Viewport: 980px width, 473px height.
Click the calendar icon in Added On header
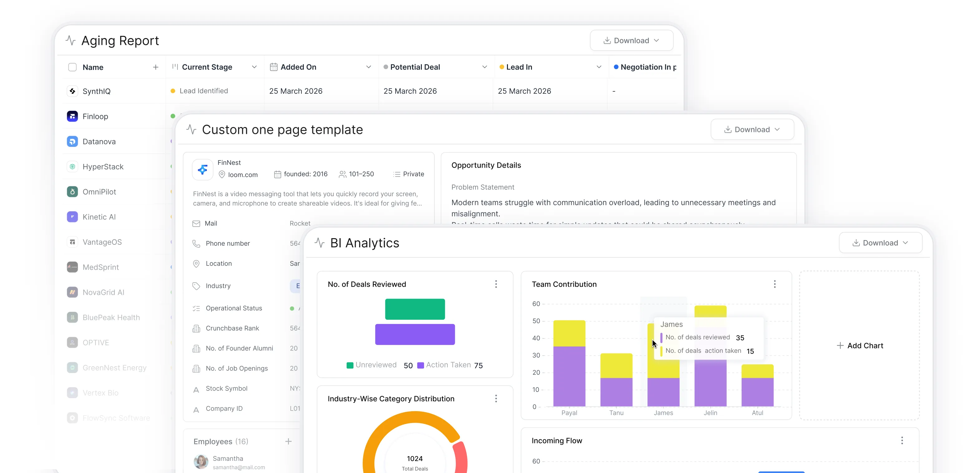coord(274,67)
